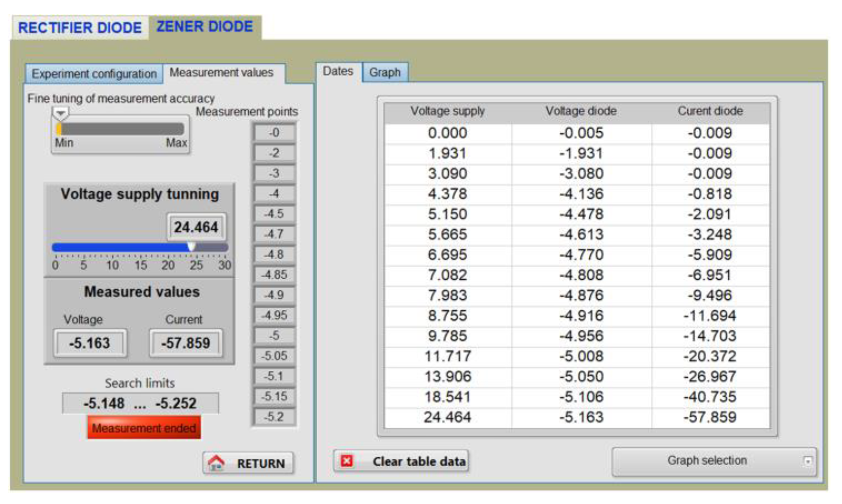Viewport: 842px width, 504px height.
Task: Open the Experiment configuration tab
Action: pyautogui.click(x=94, y=74)
